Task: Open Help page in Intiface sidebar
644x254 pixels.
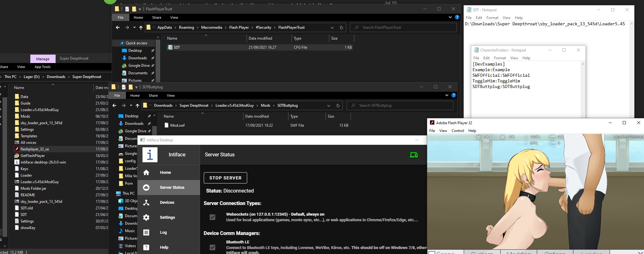Action: click(x=169, y=247)
